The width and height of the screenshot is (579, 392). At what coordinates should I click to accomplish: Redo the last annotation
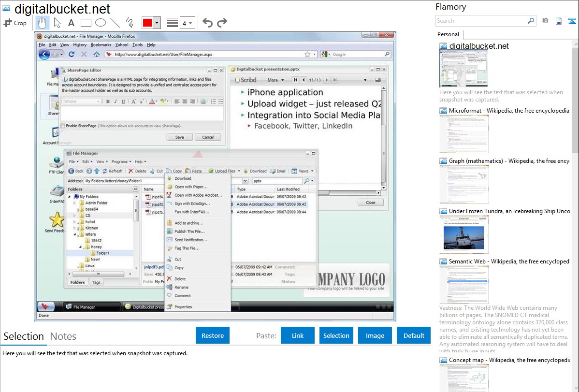click(222, 23)
